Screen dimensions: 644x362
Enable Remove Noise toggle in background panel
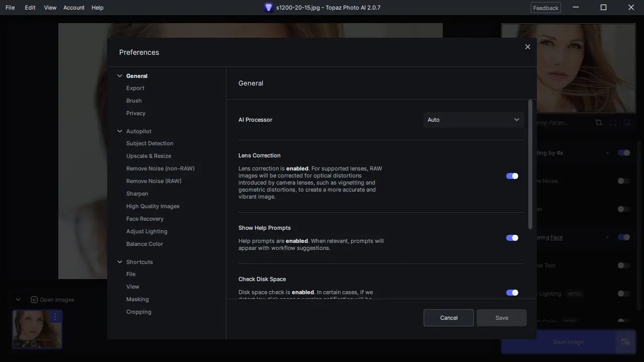click(x=624, y=181)
